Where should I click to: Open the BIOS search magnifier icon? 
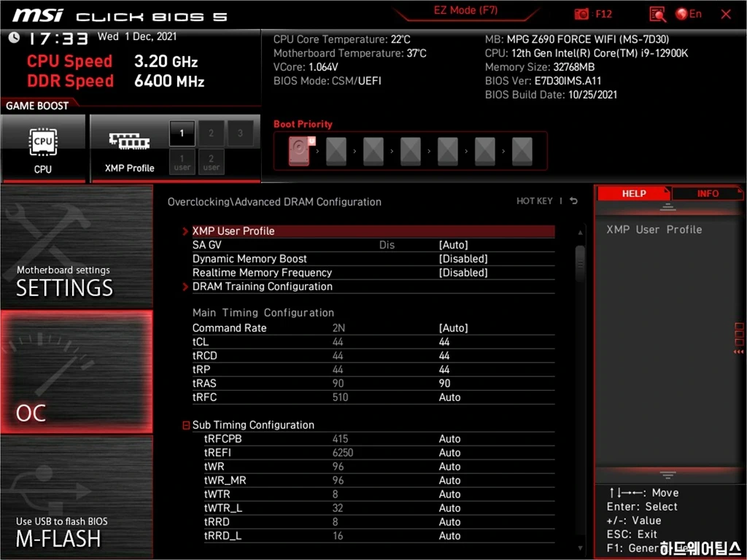[657, 15]
